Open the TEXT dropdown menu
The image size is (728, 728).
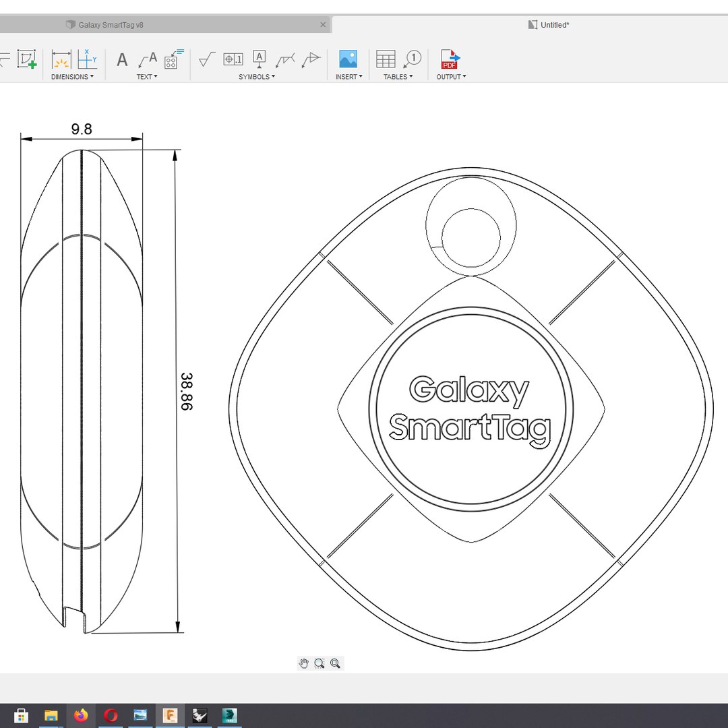point(147,77)
